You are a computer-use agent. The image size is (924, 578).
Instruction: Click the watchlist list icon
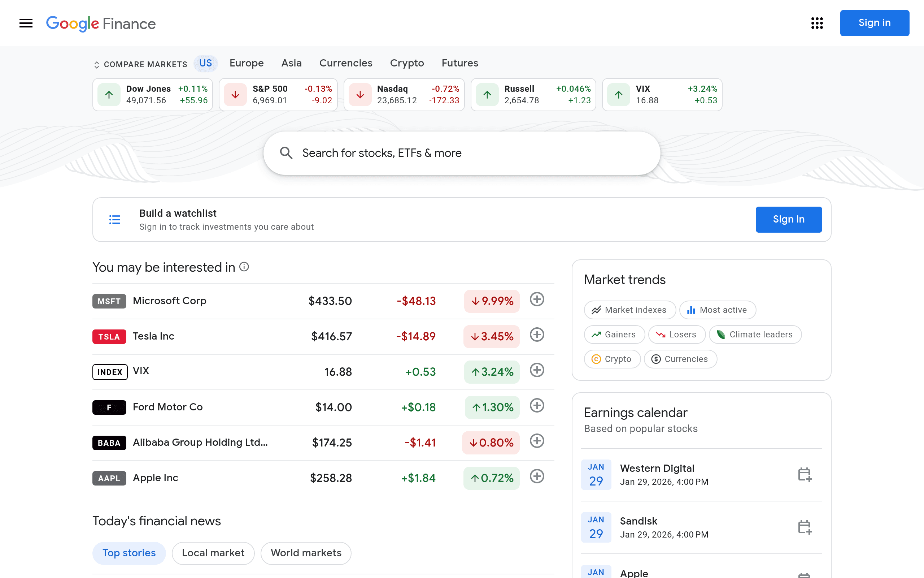click(114, 219)
